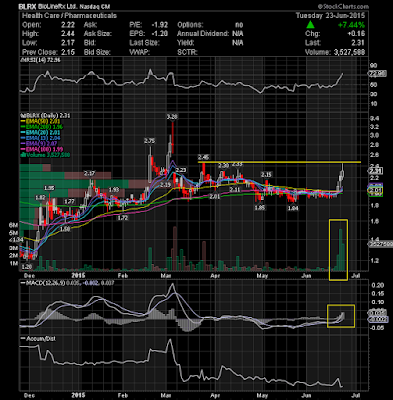Image resolution: width=393 pixels, height=400 pixels.
Task: Click the 1.64 low price annotation
Action: [x=293, y=208]
